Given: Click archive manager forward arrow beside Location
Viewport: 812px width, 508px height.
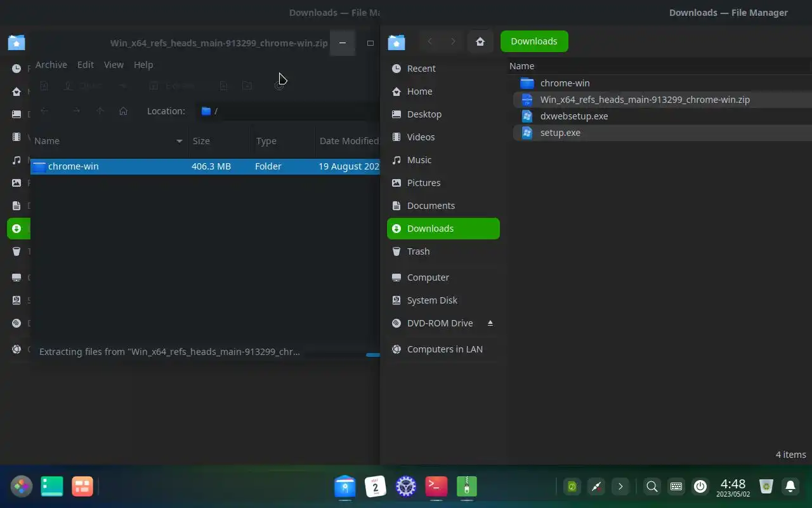Looking at the screenshot, I should (x=76, y=111).
